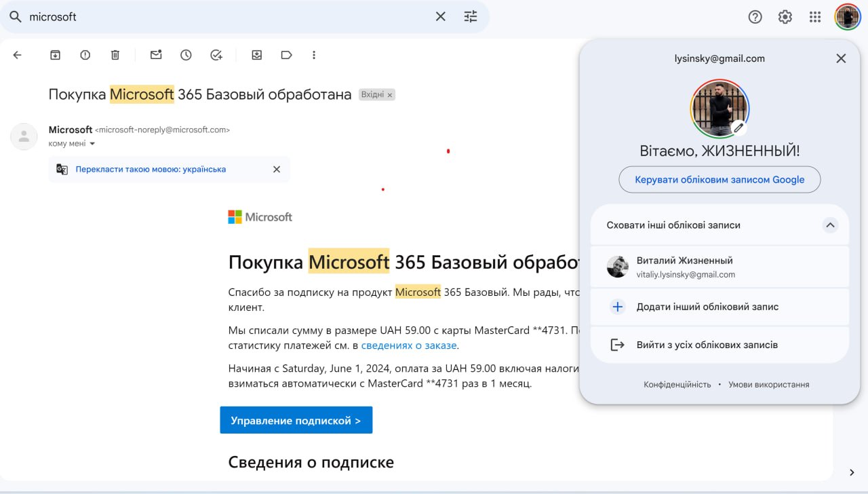Go back to the message list
The height and width of the screenshot is (494, 868).
pos(18,55)
